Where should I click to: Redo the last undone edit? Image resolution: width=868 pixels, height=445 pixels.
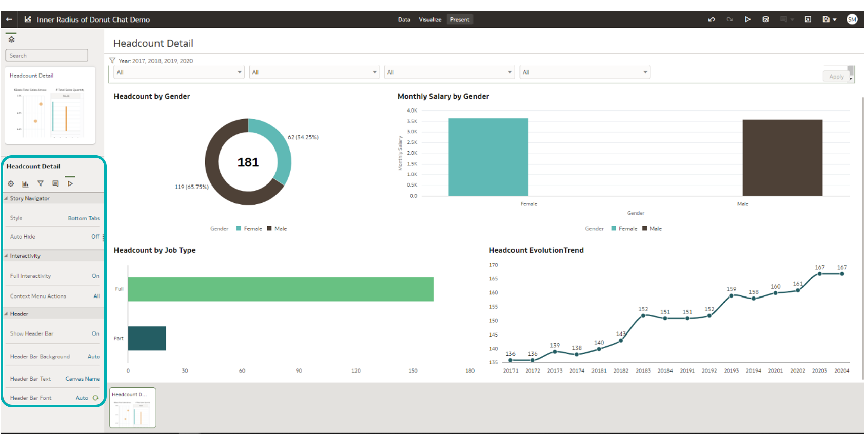(730, 19)
